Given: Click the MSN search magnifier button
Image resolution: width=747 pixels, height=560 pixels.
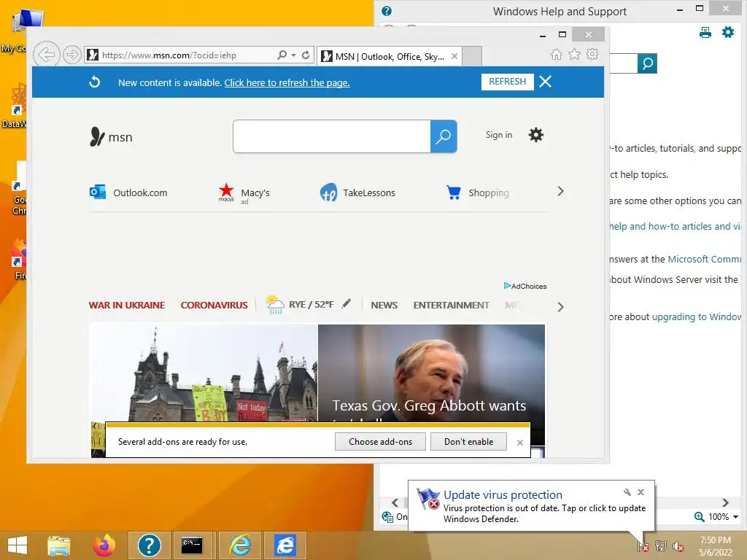Looking at the screenshot, I should 444,136.
